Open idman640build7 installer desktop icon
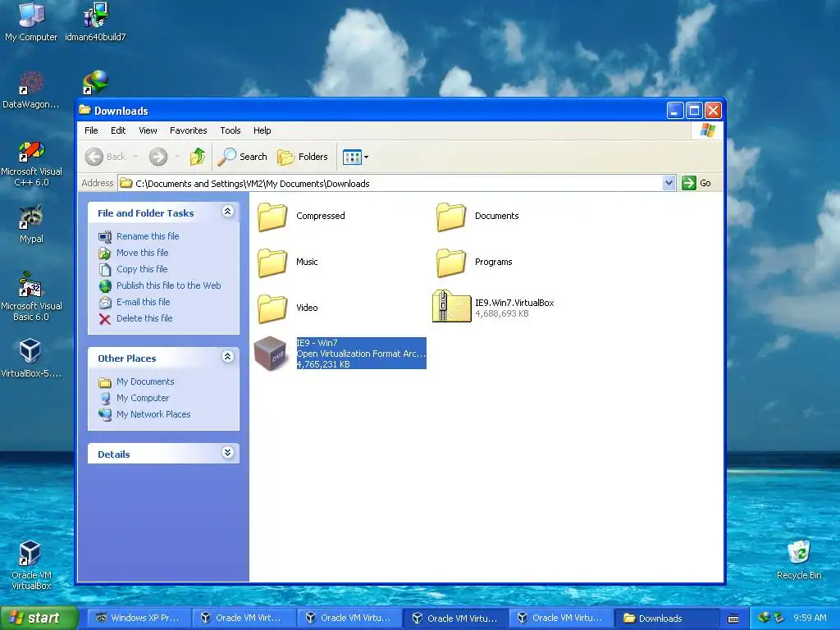Screen dimensions: 840x630 [95, 21]
